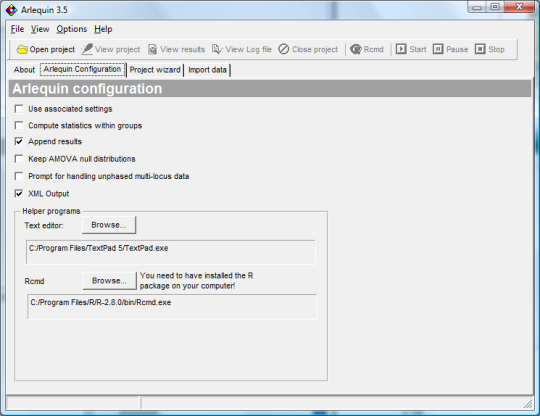The width and height of the screenshot is (540, 416).
Task: Click the window resize grip corner
Action: [x=528, y=404]
